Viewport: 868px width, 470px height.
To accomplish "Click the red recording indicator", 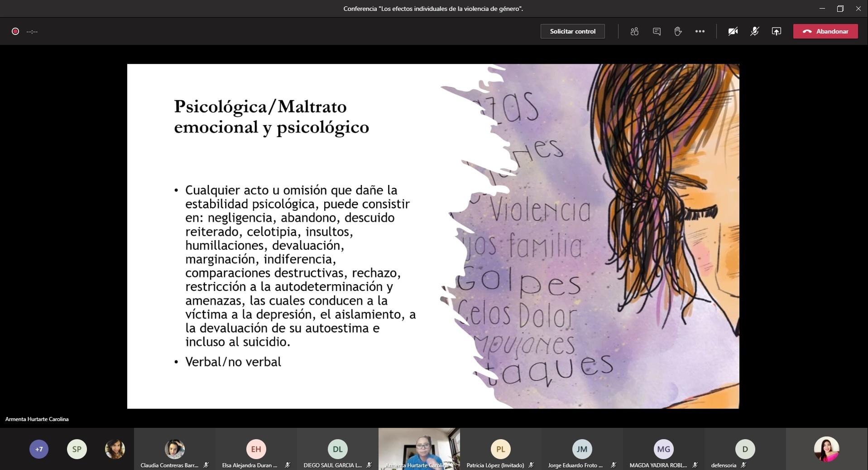I will [15, 31].
